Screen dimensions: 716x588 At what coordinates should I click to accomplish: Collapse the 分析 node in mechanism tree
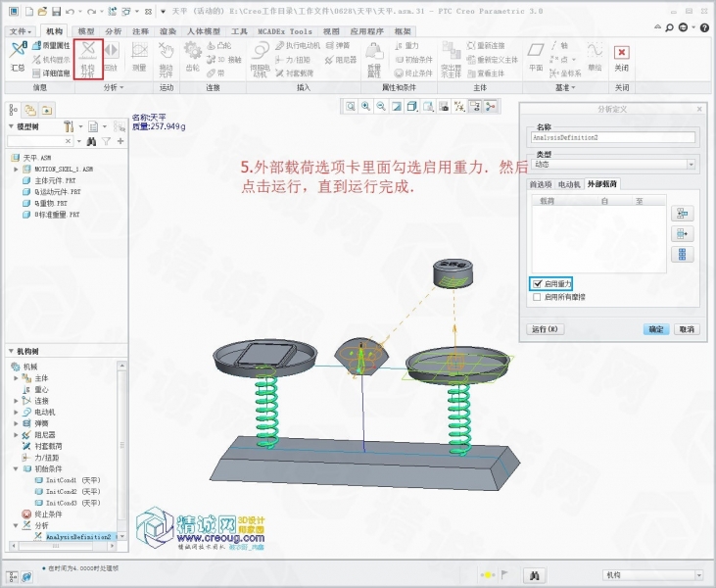click(x=16, y=525)
